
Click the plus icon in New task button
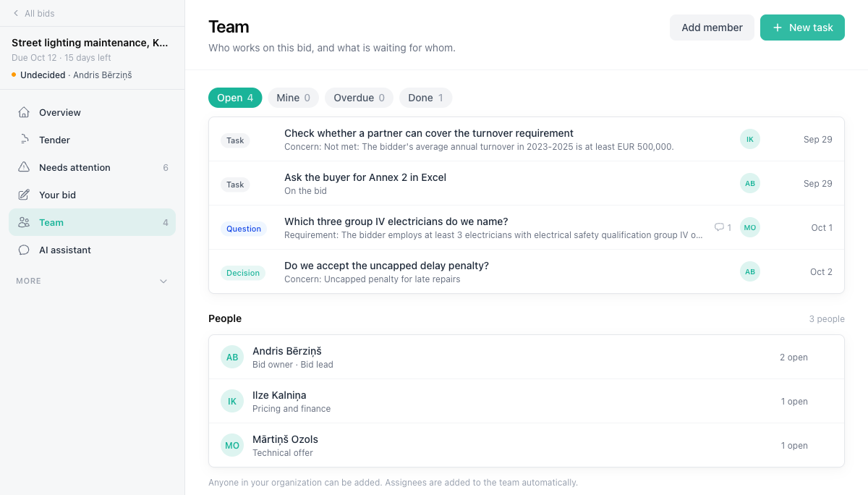(778, 27)
